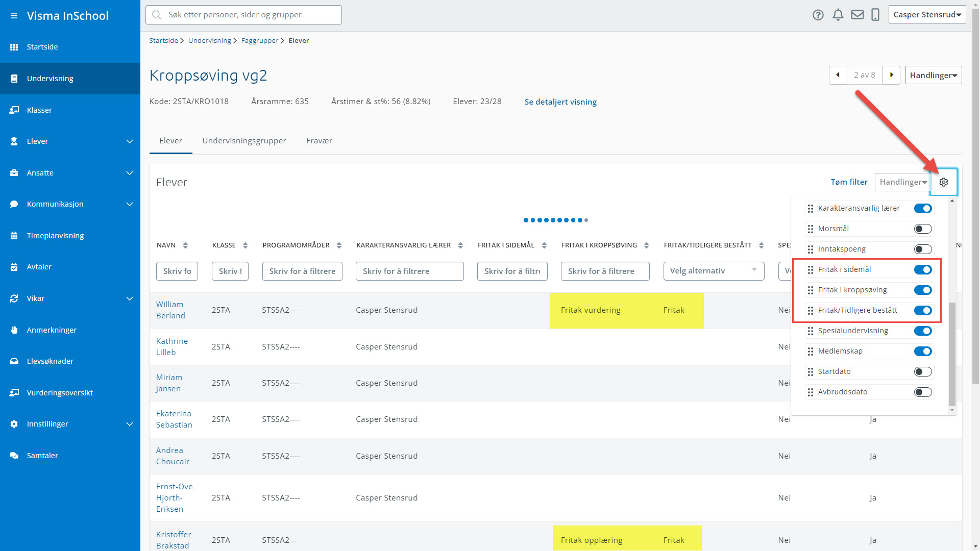Viewport: 980px width, 551px height.
Task: Open student William Berland
Action: pyautogui.click(x=170, y=310)
